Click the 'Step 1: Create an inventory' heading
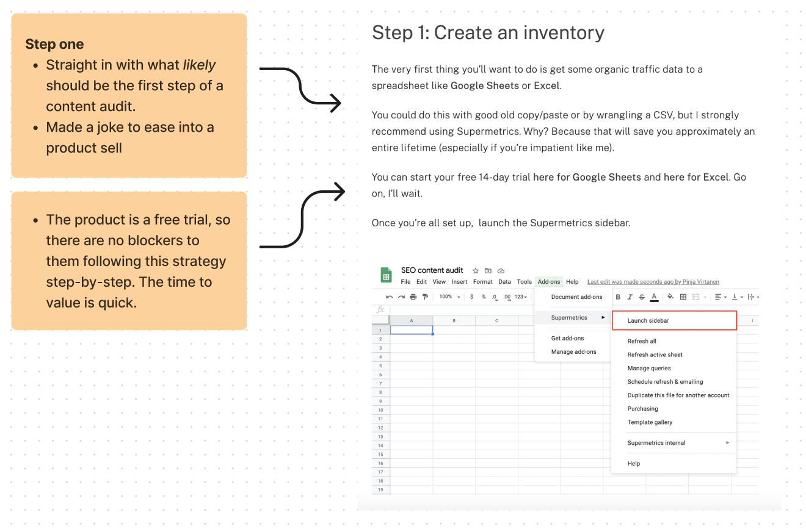Image resolution: width=806 pixels, height=532 pixels. [488, 32]
